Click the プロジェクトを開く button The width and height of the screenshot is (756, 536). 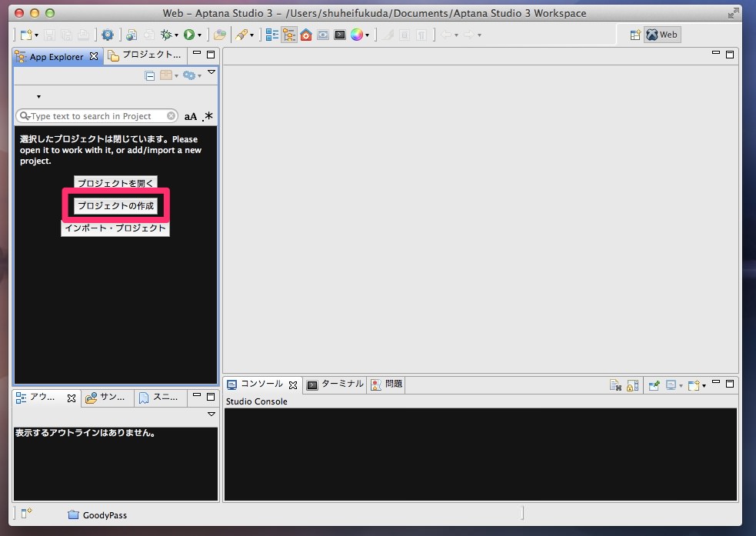tap(115, 183)
